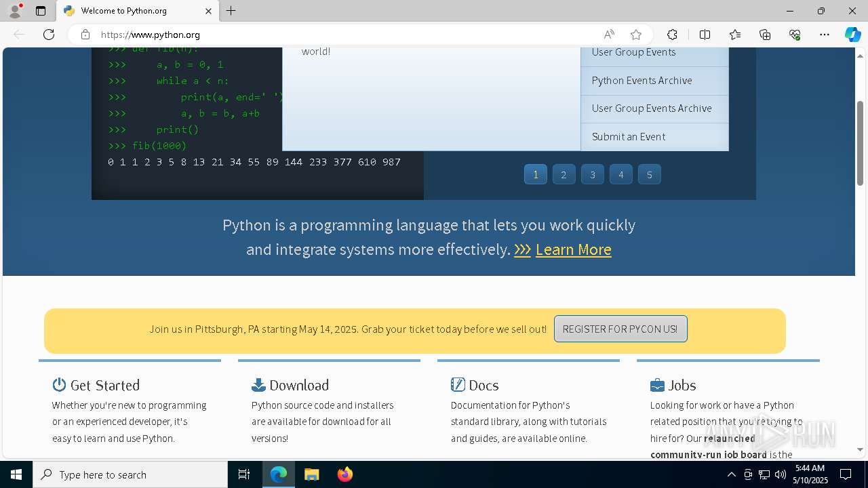Open a new browser tab

pyautogui.click(x=231, y=11)
